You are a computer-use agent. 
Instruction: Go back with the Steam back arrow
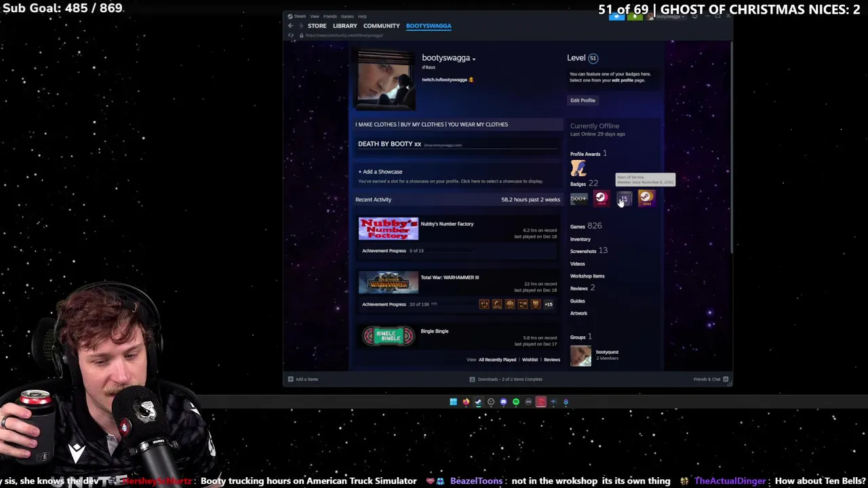290,26
